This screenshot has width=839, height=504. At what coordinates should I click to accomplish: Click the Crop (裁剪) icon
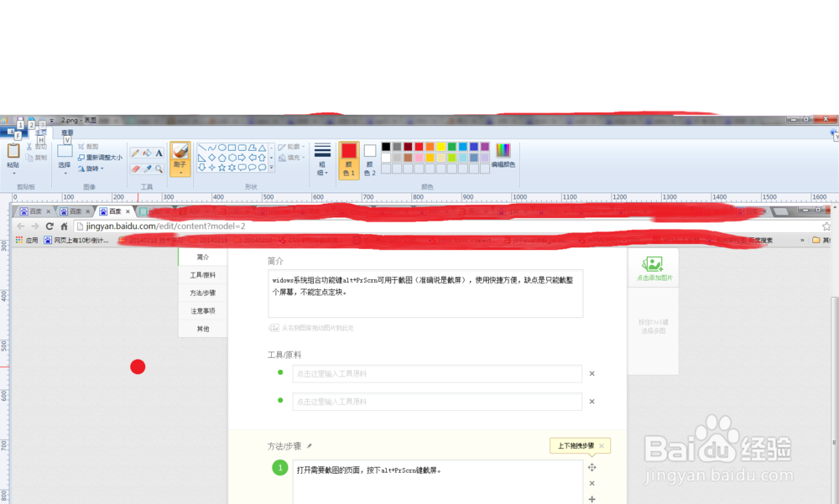coord(81,147)
